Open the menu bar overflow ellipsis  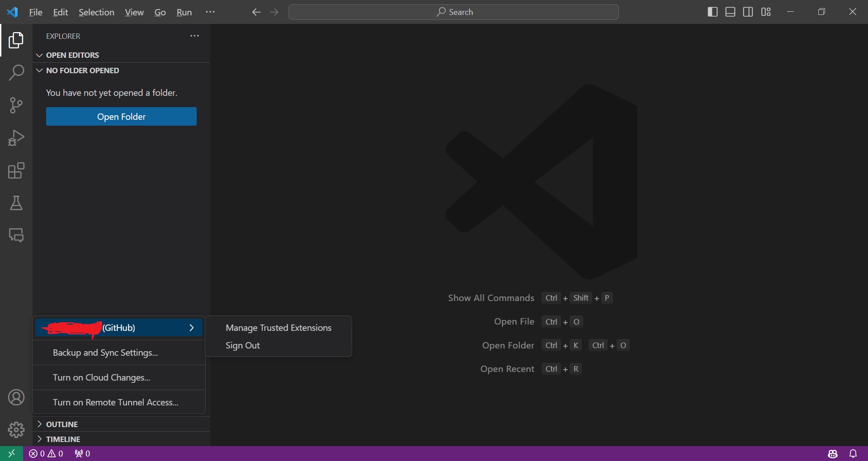tap(210, 12)
